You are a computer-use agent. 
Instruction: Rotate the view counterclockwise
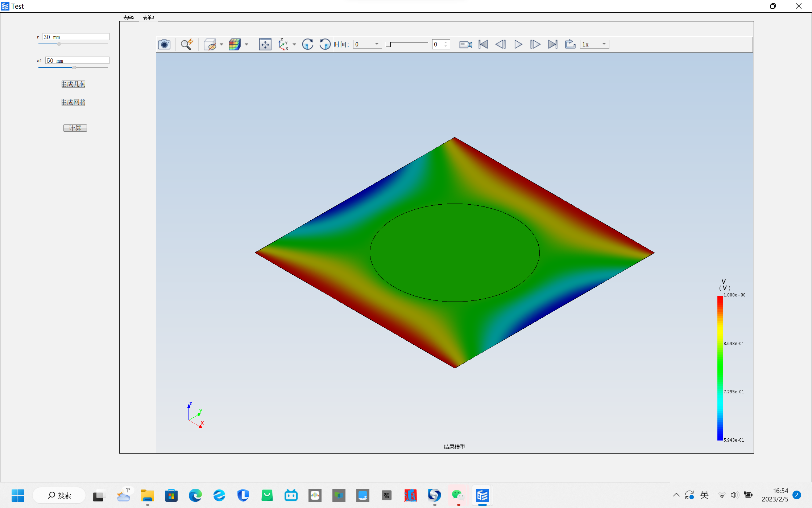click(x=325, y=44)
